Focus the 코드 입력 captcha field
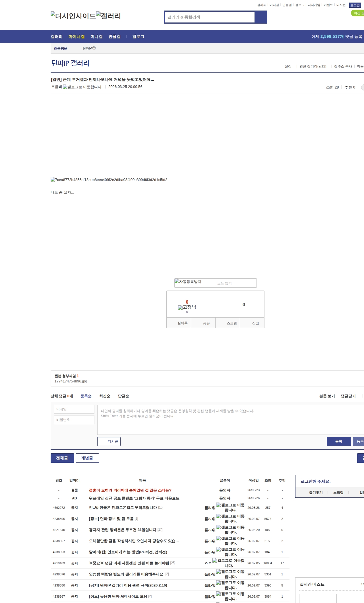 235,283
